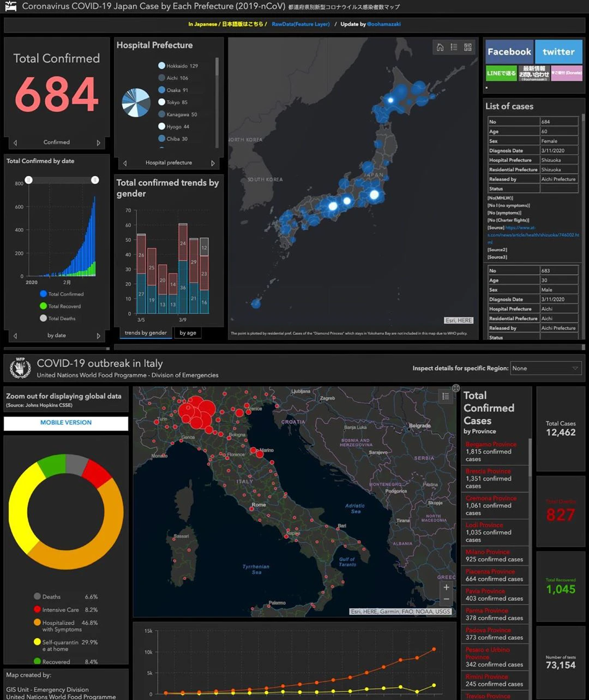The width and height of the screenshot is (589, 700).
Task: Show next Hospital prefecture chart
Action: pyautogui.click(x=213, y=163)
